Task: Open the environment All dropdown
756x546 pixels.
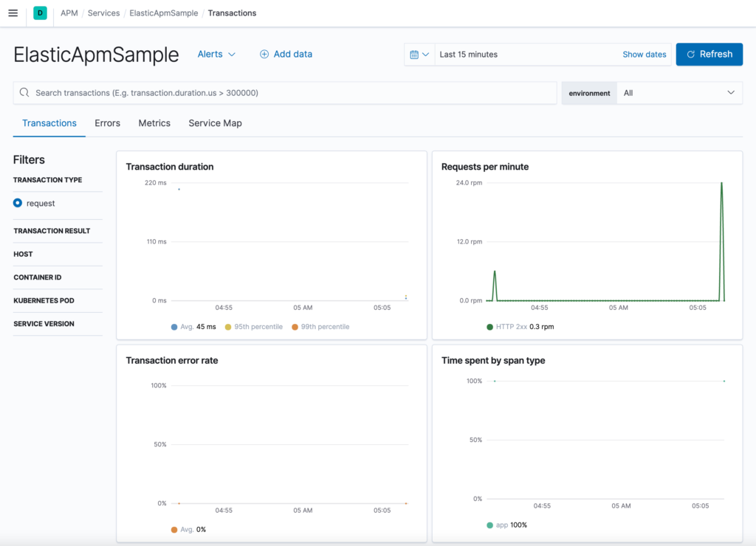Action: click(679, 93)
